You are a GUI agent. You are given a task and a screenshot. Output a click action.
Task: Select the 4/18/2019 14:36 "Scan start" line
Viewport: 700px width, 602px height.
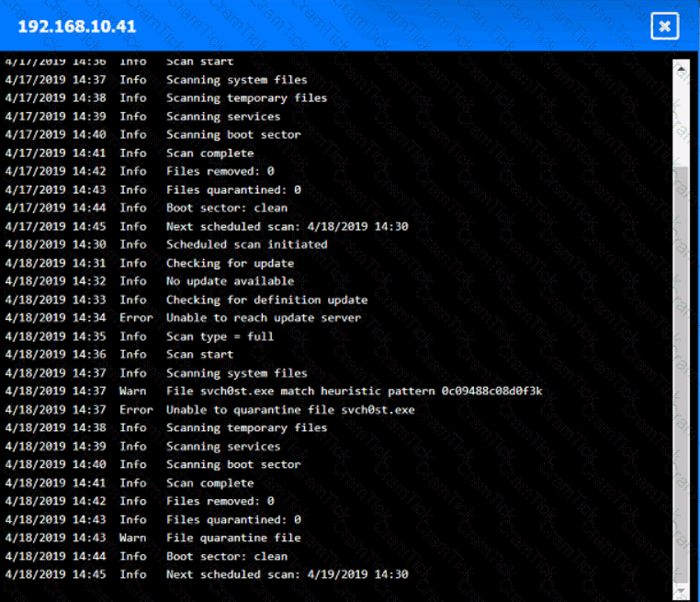tap(199, 355)
